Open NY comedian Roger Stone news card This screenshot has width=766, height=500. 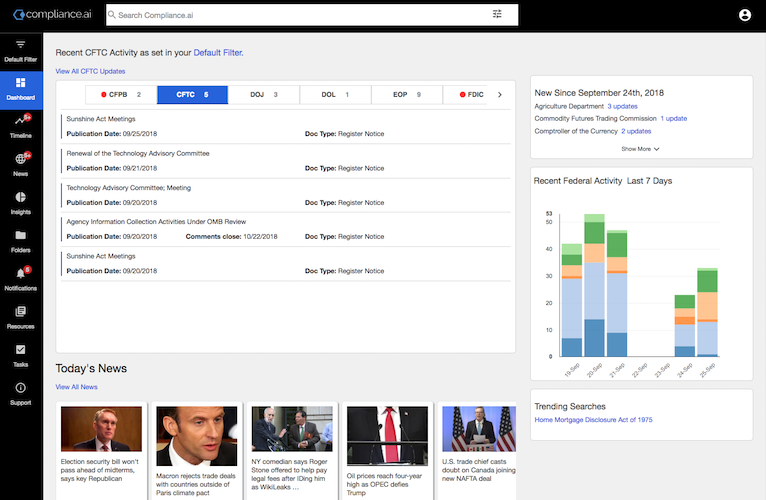[292, 451]
